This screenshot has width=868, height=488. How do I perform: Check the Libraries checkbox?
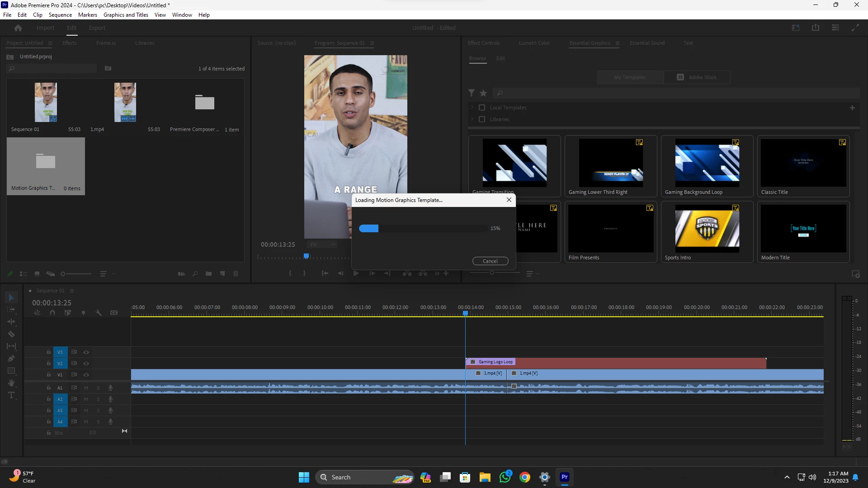(x=482, y=119)
